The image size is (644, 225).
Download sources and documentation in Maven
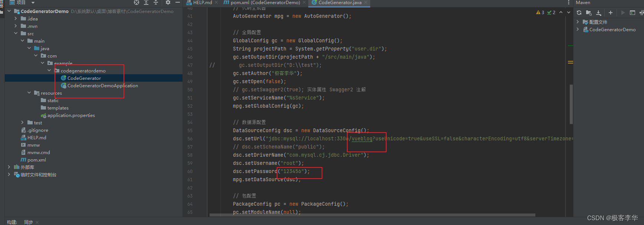click(x=598, y=13)
